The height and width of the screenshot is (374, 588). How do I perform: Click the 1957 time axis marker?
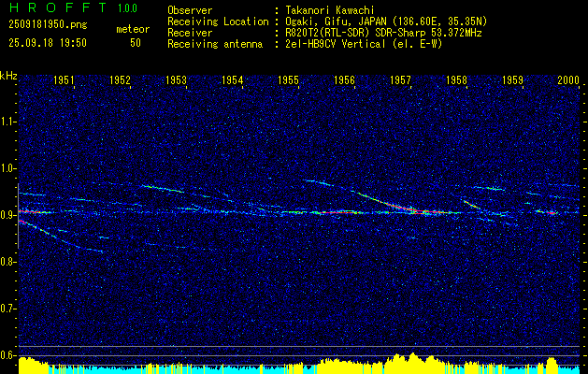400,79
